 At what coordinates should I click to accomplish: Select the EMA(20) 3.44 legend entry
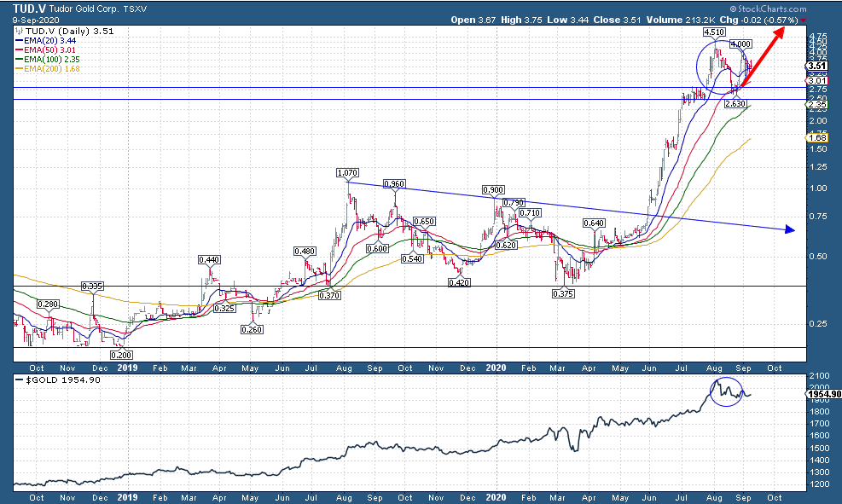[46, 41]
